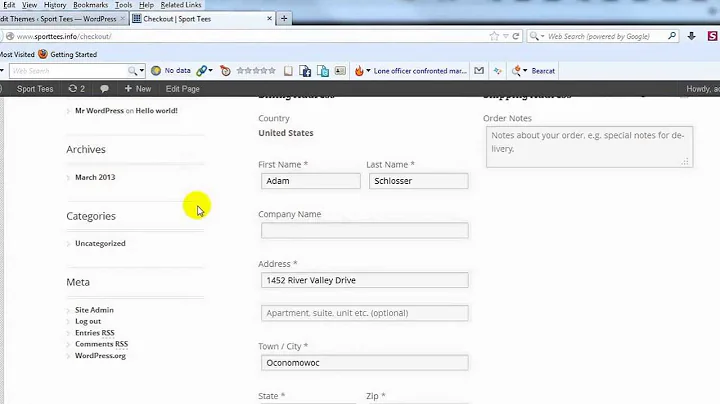The height and width of the screenshot is (404, 720).
Task: Reload the page with the refresh icon
Action: [516, 36]
